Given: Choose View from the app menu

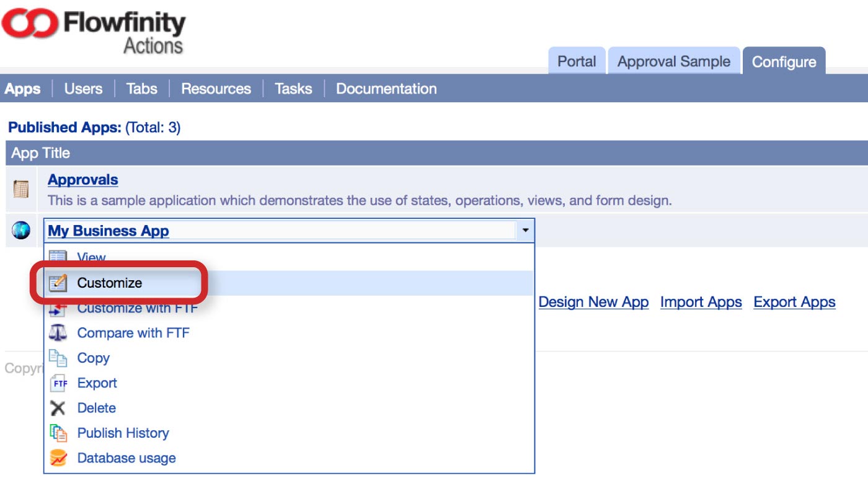Looking at the screenshot, I should (91, 257).
